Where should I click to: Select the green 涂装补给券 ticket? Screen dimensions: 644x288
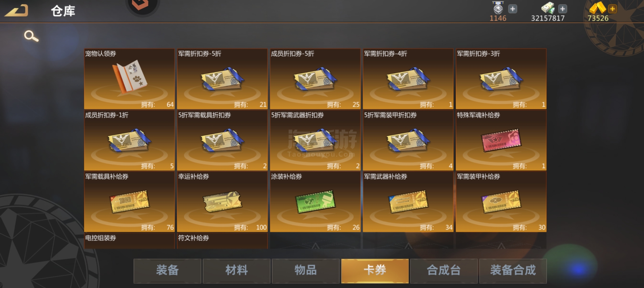[x=315, y=202]
